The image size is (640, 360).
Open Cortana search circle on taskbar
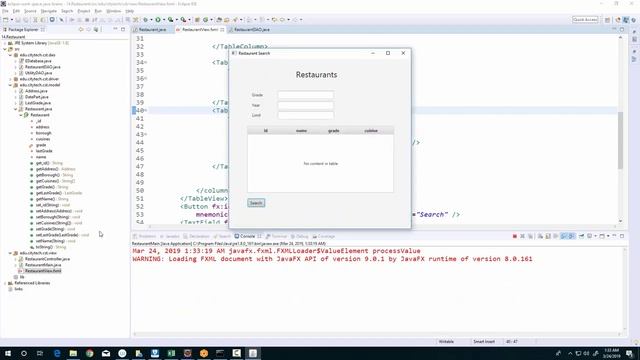point(24,353)
